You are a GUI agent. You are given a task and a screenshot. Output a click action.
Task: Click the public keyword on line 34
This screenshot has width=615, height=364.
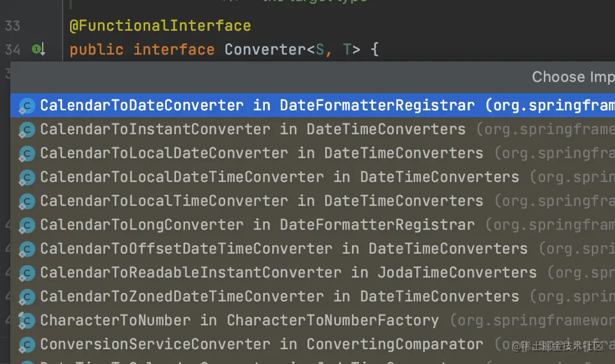click(96, 50)
